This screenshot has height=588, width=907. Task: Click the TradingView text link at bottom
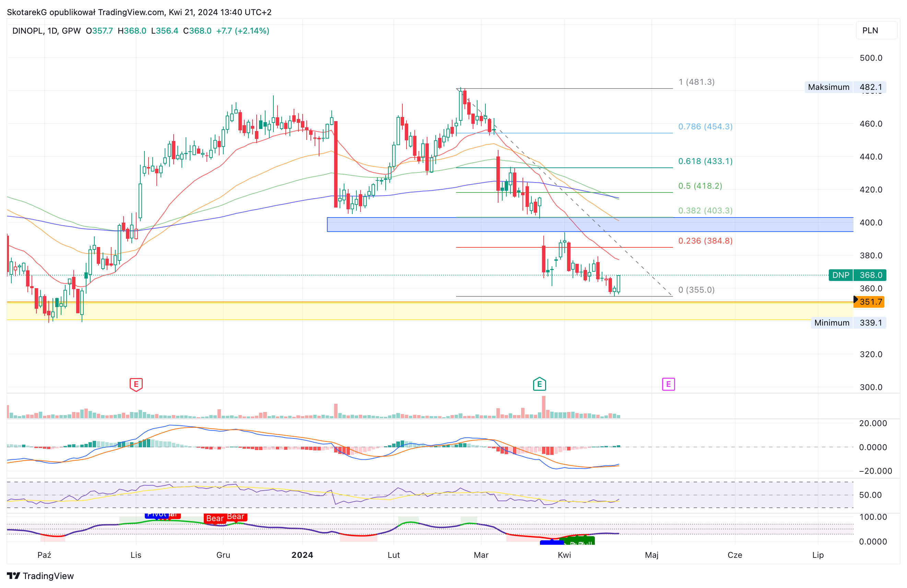click(48, 576)
